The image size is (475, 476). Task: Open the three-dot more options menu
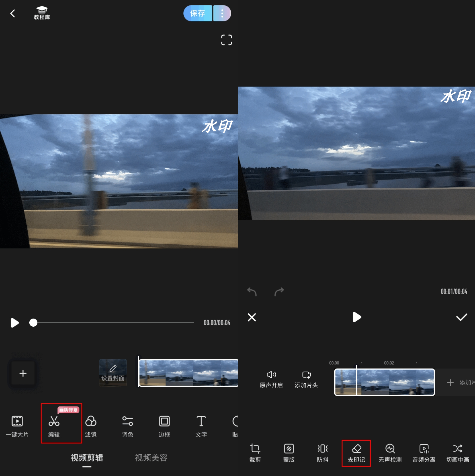pos(222,13)
